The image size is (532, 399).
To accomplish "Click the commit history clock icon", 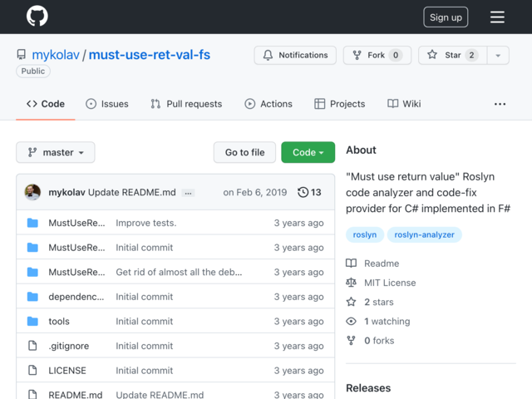I will click(303, 192).
